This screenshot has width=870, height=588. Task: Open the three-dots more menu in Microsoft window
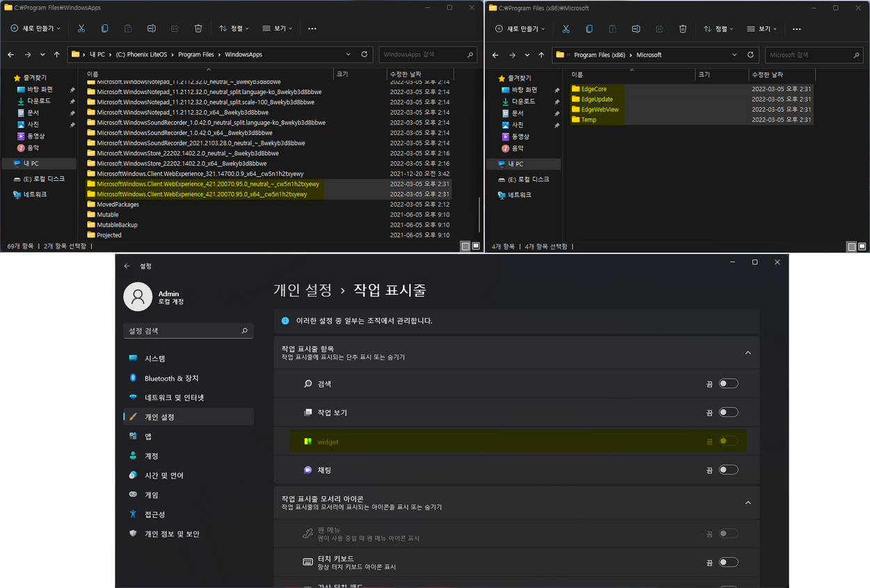(x=796, y=29)
